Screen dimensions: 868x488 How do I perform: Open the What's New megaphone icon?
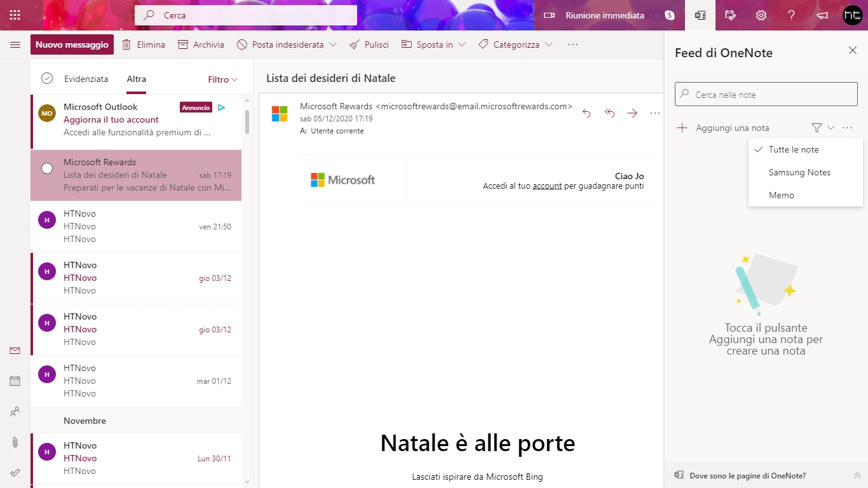822,15
